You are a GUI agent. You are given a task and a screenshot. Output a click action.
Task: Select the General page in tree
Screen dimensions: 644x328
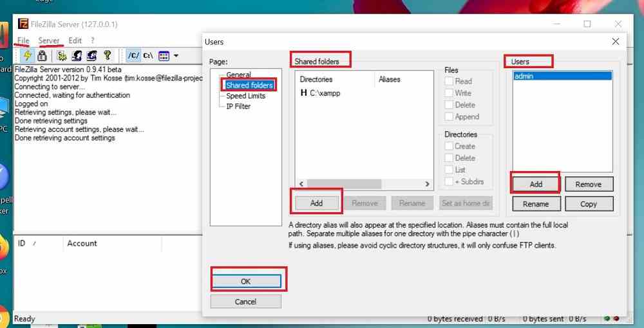239,75
